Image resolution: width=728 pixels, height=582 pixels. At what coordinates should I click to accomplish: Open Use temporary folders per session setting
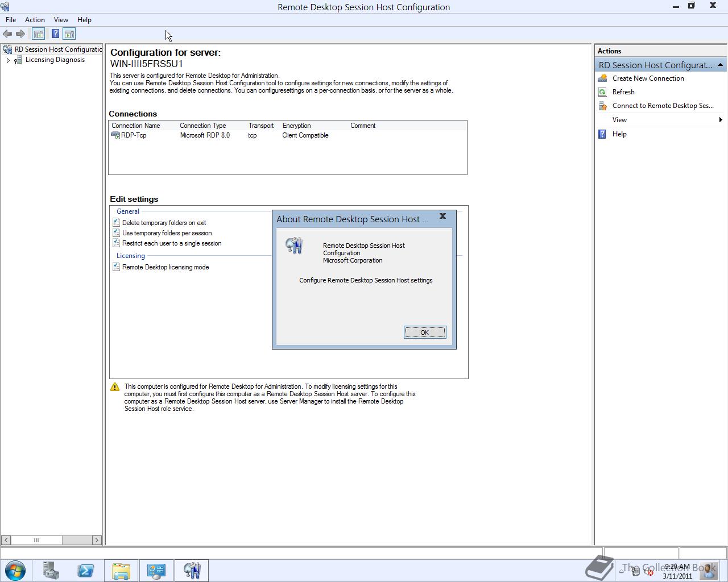[x=167, y=233]
